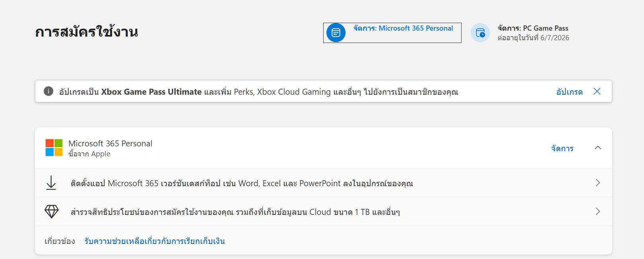Dismiss the Xbox Game Pass Ultimate banner
Image resolution: width=644 pixels, height=259 pixels.
click(597, 92)
